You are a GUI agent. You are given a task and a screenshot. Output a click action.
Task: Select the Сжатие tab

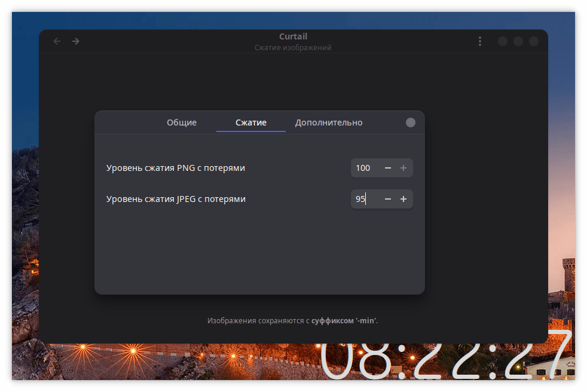click(x=251, y=122)
